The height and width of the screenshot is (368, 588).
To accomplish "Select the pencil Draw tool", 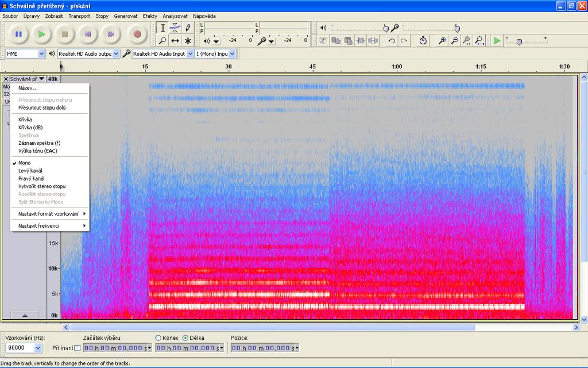I will (x=188, y=28).
